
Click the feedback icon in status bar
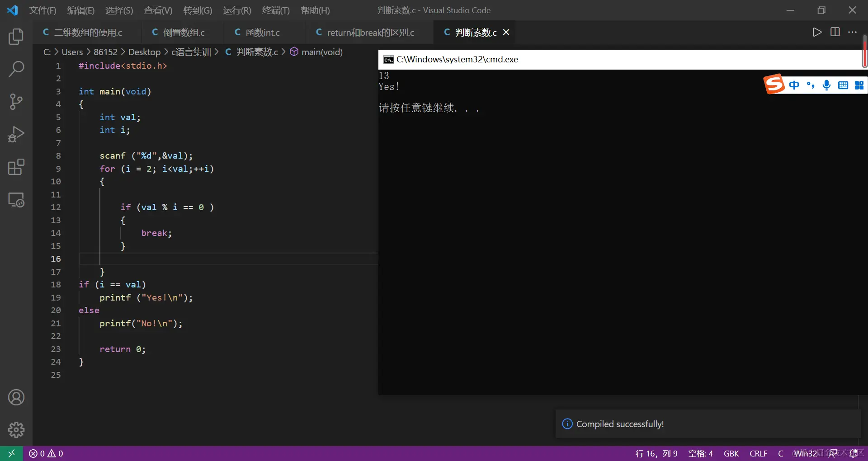[x=833, y=453]
